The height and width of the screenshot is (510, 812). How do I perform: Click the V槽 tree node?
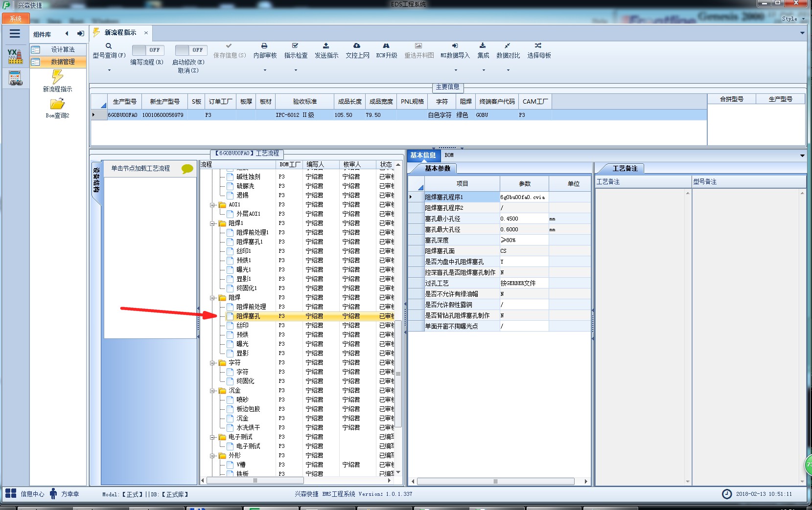241,465
